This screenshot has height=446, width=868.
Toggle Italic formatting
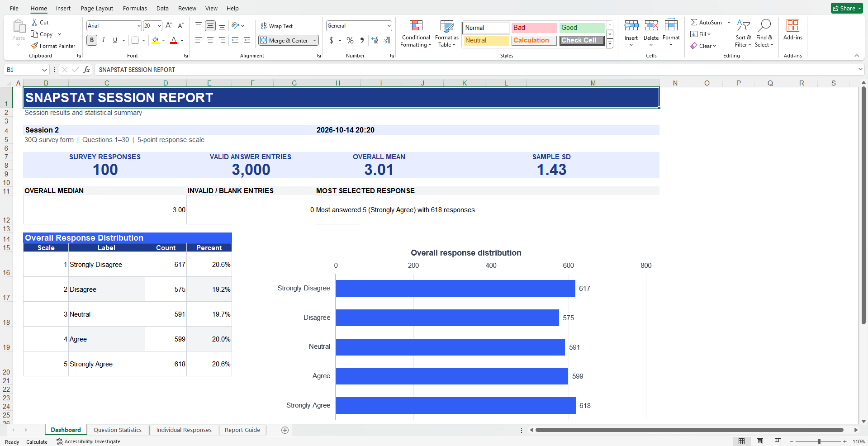pos(104,40)
